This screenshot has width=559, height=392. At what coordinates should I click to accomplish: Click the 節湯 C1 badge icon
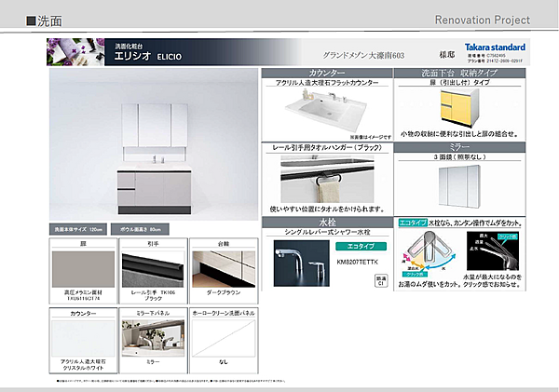pos(381,280)
